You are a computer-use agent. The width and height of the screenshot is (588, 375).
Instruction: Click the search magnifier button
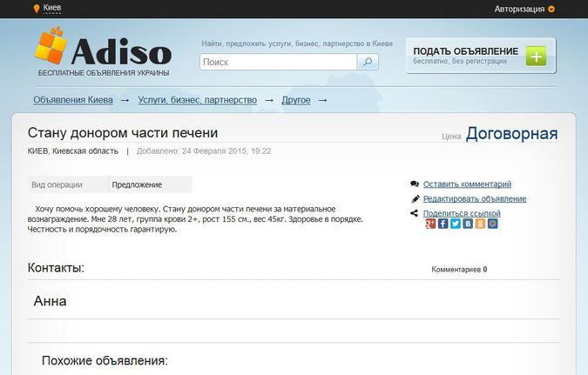click(368, 63)
